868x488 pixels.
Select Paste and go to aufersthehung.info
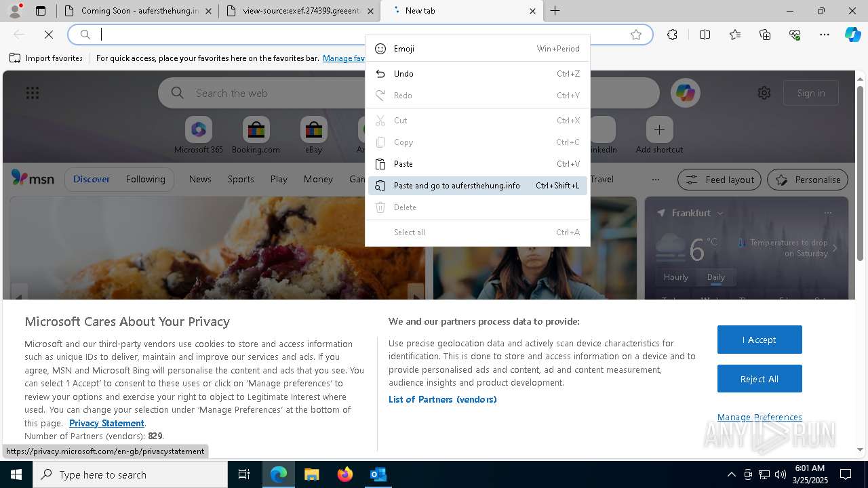click(477, 186)
